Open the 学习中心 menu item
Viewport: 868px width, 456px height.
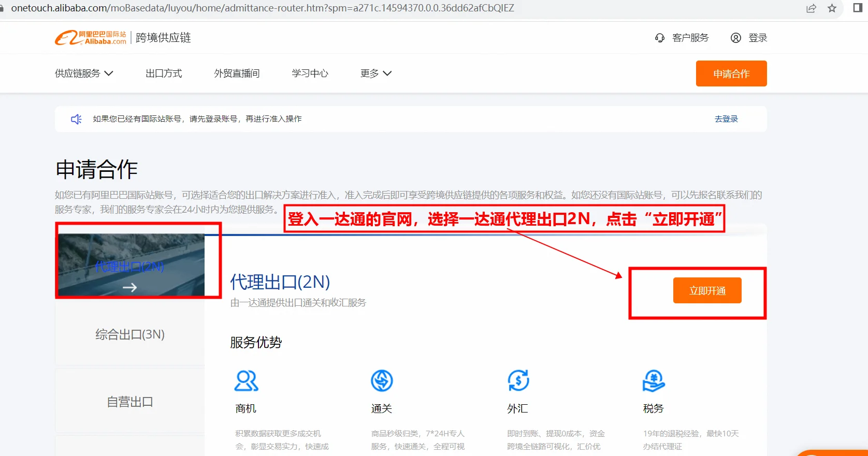click(310, 73)
